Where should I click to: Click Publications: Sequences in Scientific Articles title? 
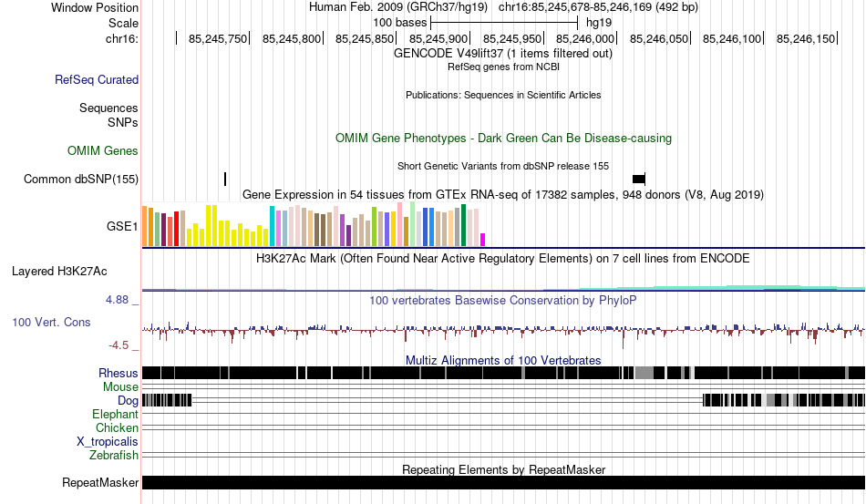[503, 96]
